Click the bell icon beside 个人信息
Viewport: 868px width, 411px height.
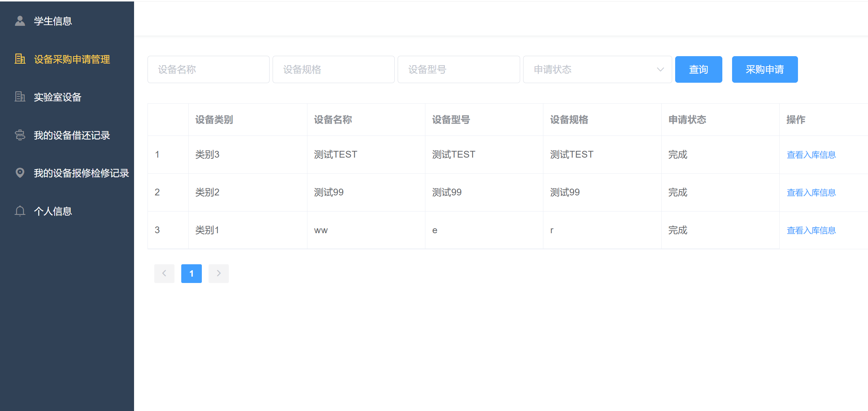(x=20, y=211)
